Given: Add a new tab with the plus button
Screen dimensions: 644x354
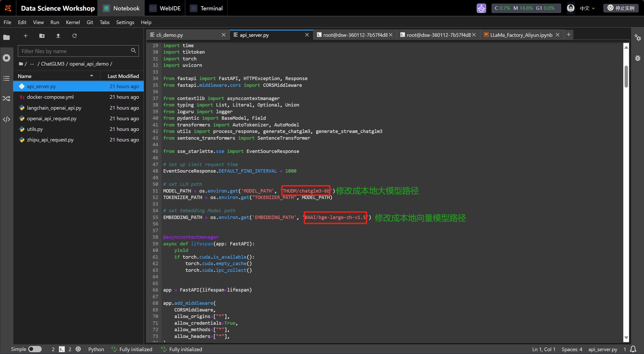Looking at the screenshot, I should tap(569, 34).
